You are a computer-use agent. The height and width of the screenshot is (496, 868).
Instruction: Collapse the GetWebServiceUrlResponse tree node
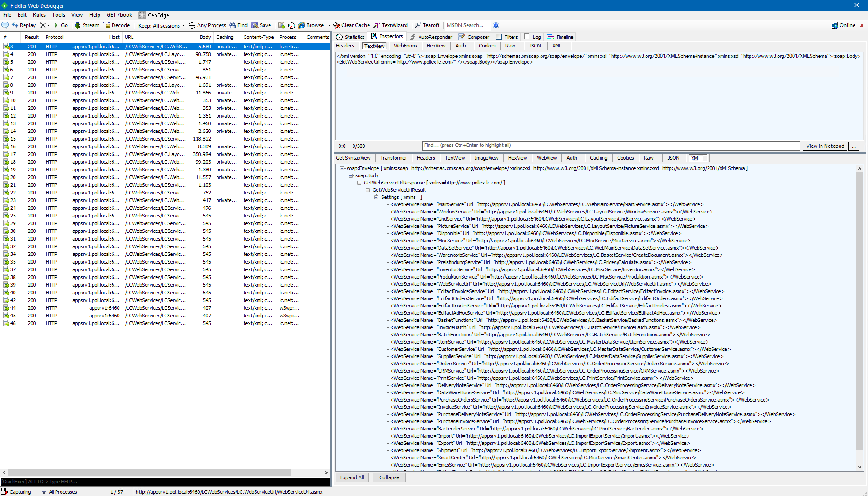359,183
